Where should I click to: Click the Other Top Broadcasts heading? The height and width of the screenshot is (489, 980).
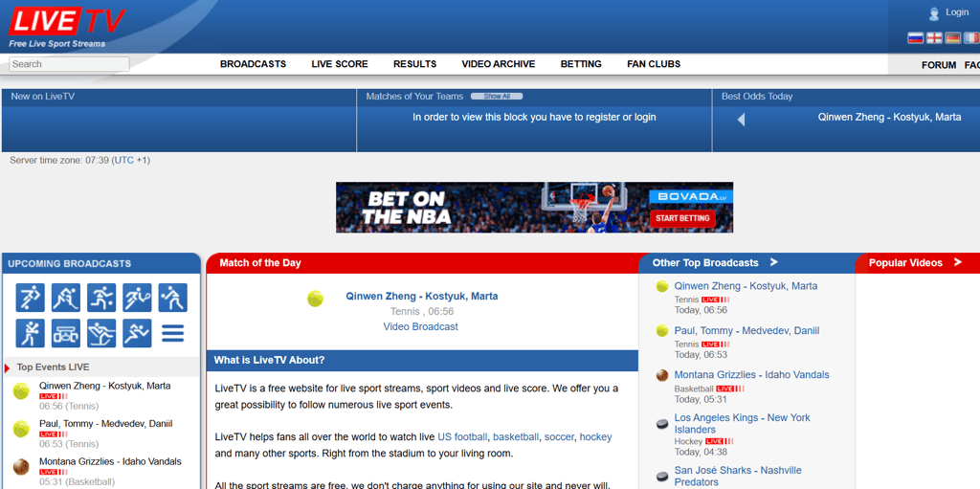coord(705,262)
